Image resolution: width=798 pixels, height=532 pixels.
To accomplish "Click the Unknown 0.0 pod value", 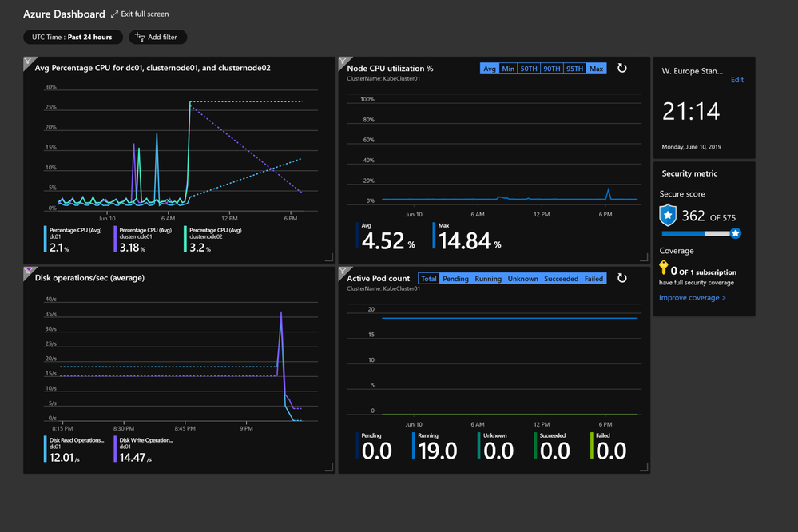I will click(498, 451).
